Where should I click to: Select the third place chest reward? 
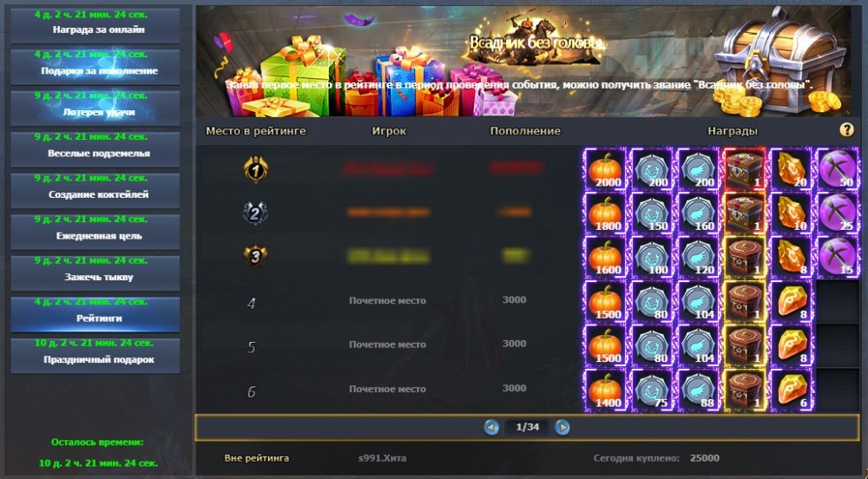(x=745, y=258)
